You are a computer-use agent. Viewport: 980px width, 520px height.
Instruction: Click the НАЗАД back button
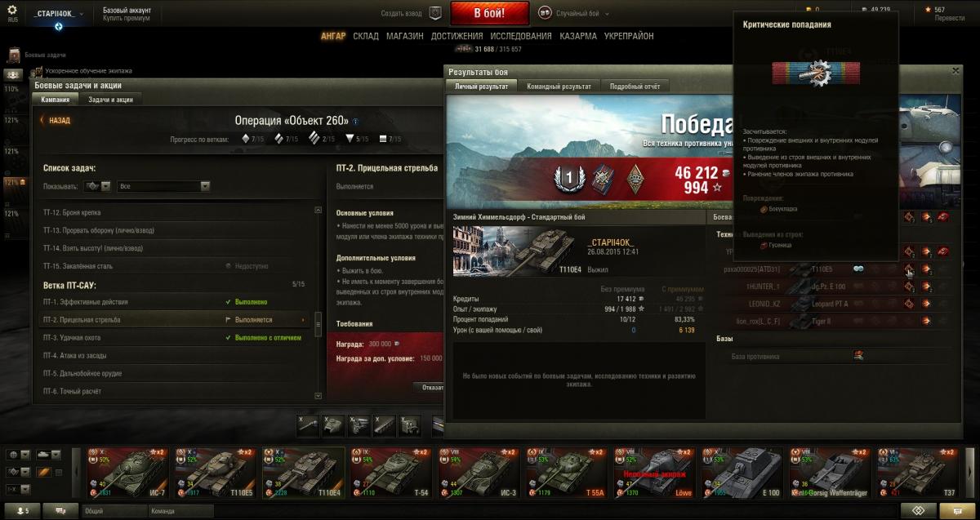[x=56, y=120]
